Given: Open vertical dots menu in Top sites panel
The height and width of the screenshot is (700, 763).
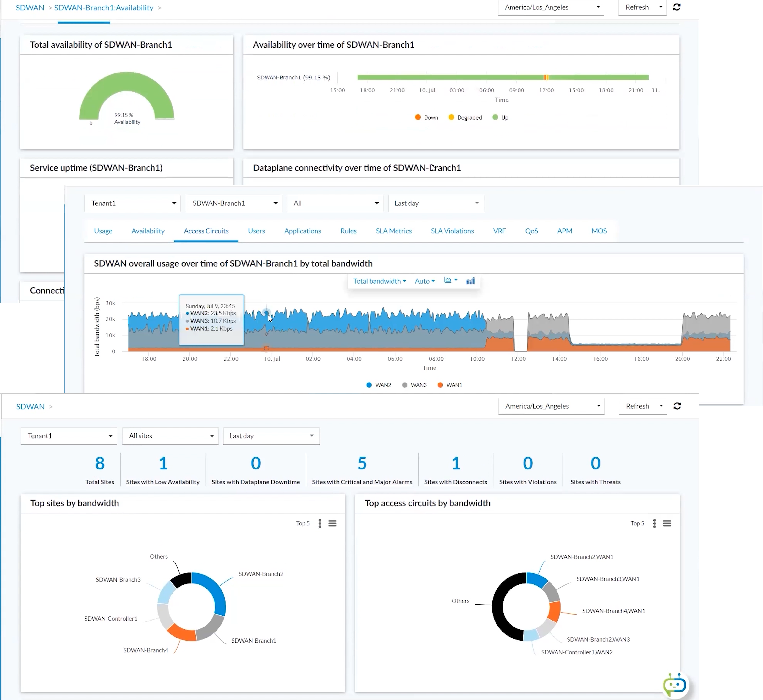Looking at the screenshot, I should pyautogui.click(x=320, y=524).
